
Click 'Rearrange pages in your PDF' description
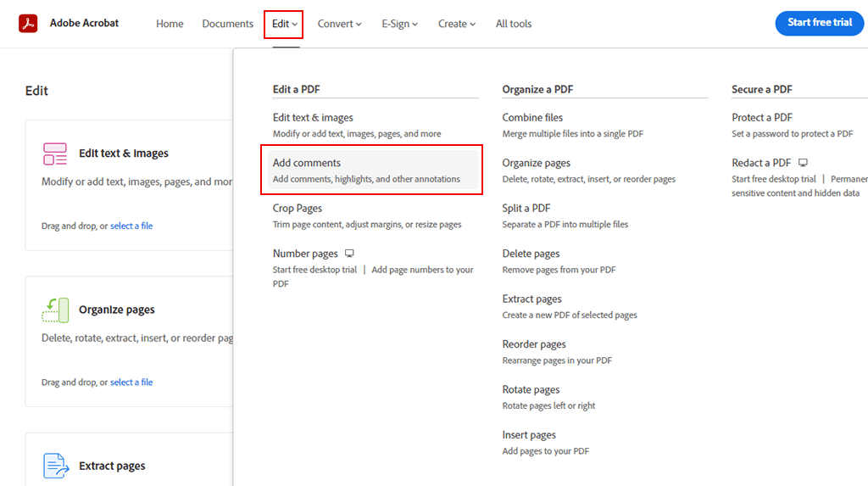point(557,360)
